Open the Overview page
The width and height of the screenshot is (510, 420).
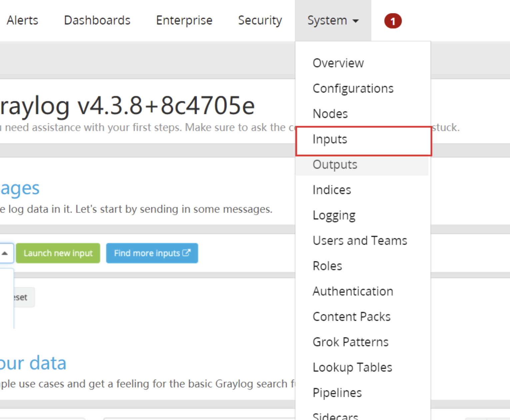(338, 63)
